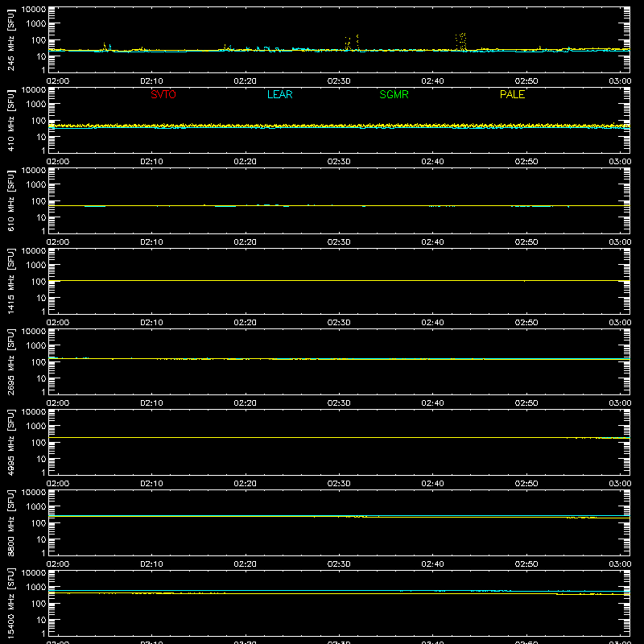Click the red SVTO station legend label
Viewport: 644px width, 644px height.
pos(163,94)
